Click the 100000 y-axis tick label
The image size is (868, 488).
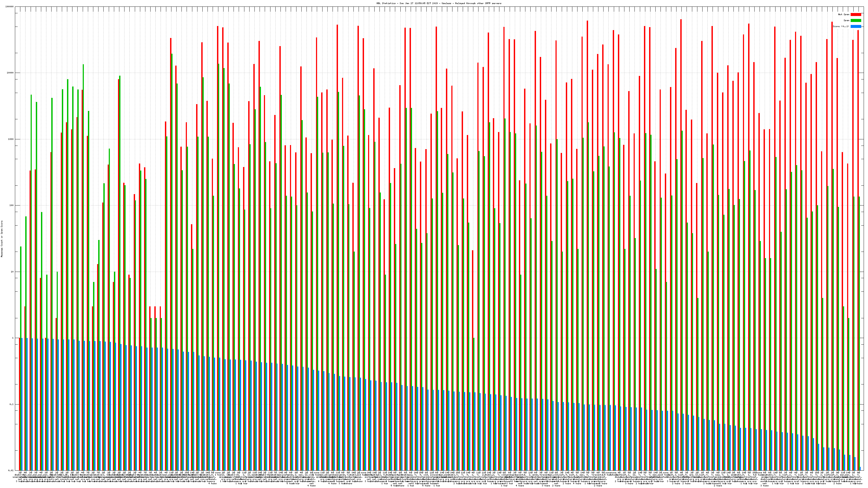pos(10,7)
